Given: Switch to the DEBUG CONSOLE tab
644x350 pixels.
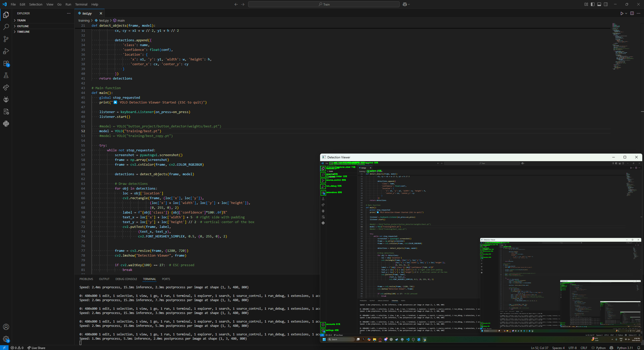Looking at the screenshot, I should [x=126, y=279].
